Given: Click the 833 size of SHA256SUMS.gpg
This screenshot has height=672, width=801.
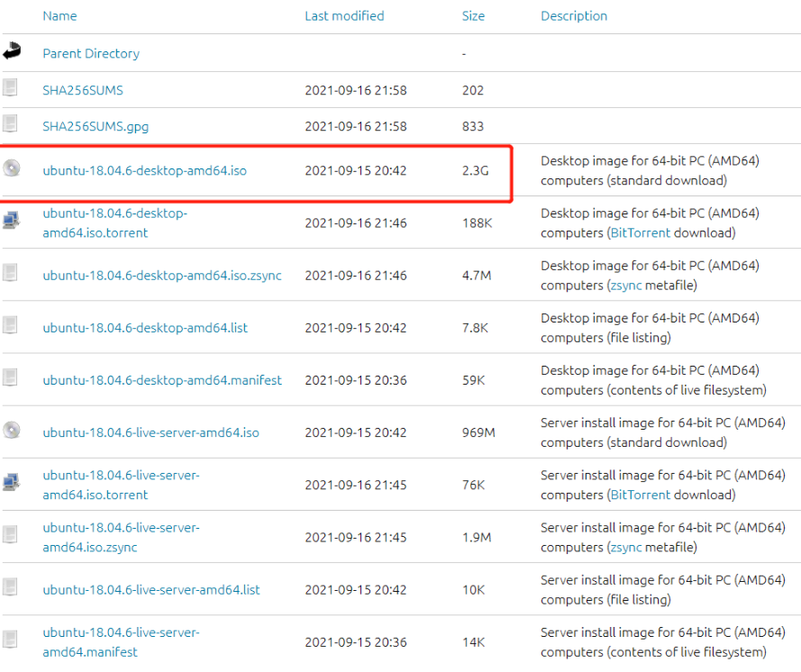Looking at the screenshot, I should [473, 127].
